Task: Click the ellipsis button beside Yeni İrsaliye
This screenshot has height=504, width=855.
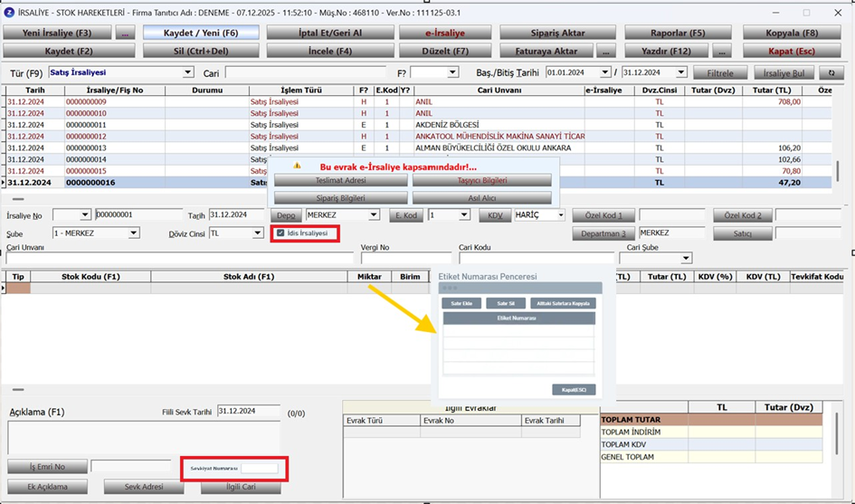Action: (x=125, y=33)
